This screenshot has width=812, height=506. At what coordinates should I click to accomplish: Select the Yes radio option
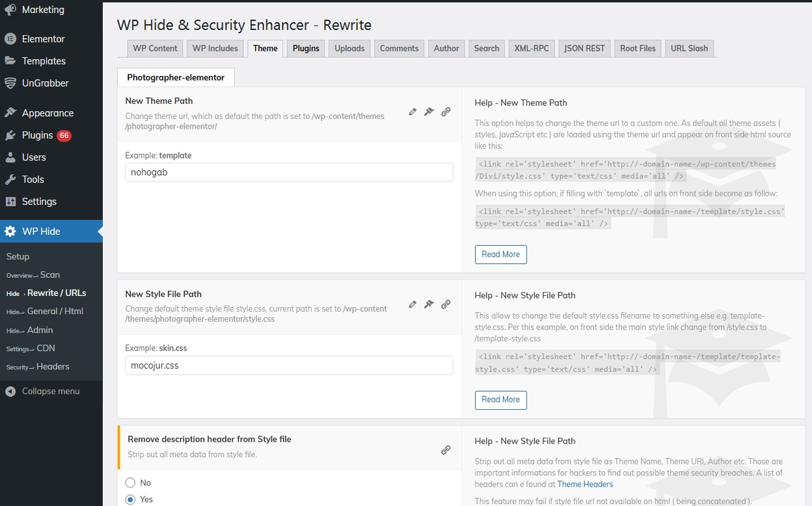tap(130, 499)
